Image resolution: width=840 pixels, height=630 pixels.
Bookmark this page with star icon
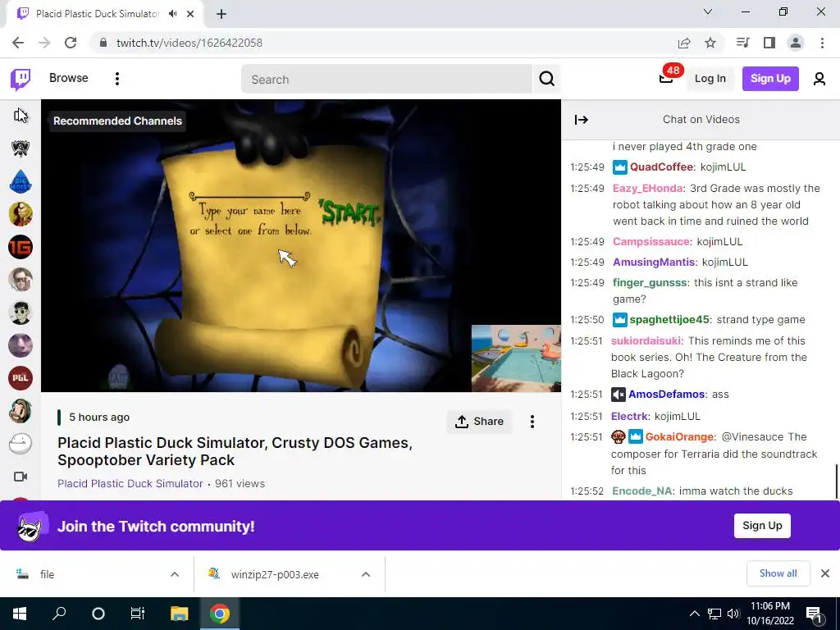(x=710, y=43)
